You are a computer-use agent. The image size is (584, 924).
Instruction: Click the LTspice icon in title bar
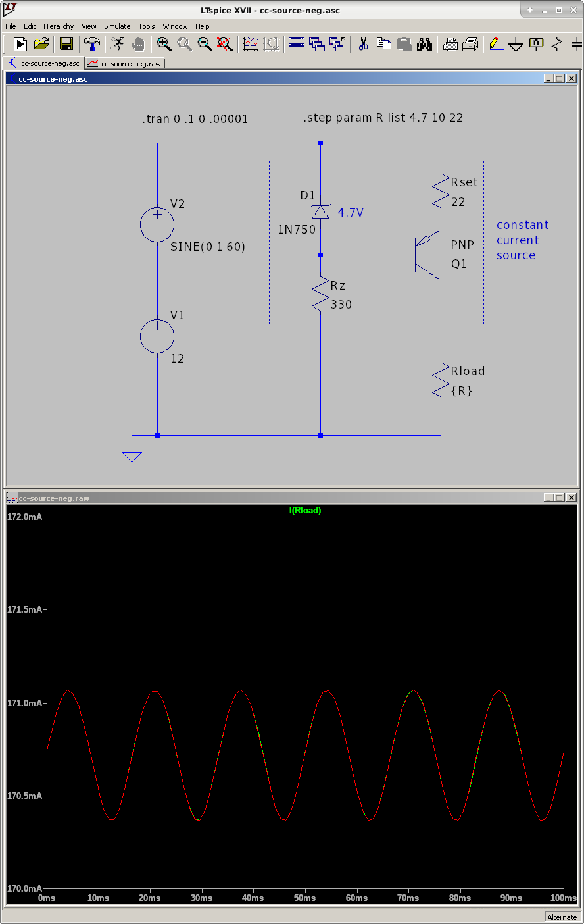coord(10,9)
